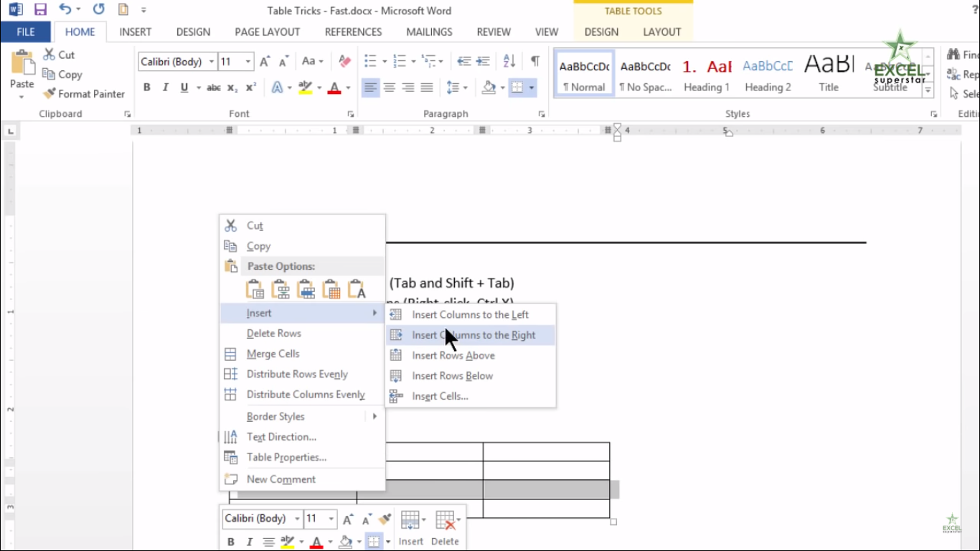Click the Increase Indent icon
The width and height of the screenshot is (980, 551).
(483, 62)
